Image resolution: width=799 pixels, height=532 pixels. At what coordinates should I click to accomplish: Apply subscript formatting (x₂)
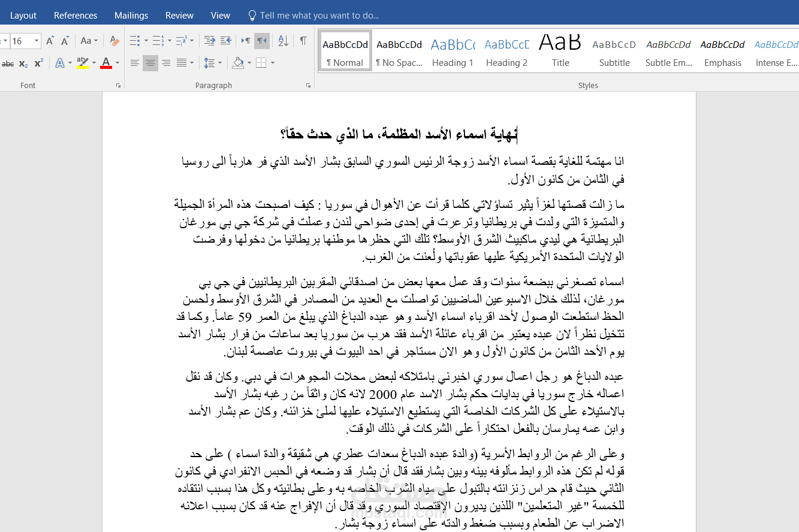[23, 63]
